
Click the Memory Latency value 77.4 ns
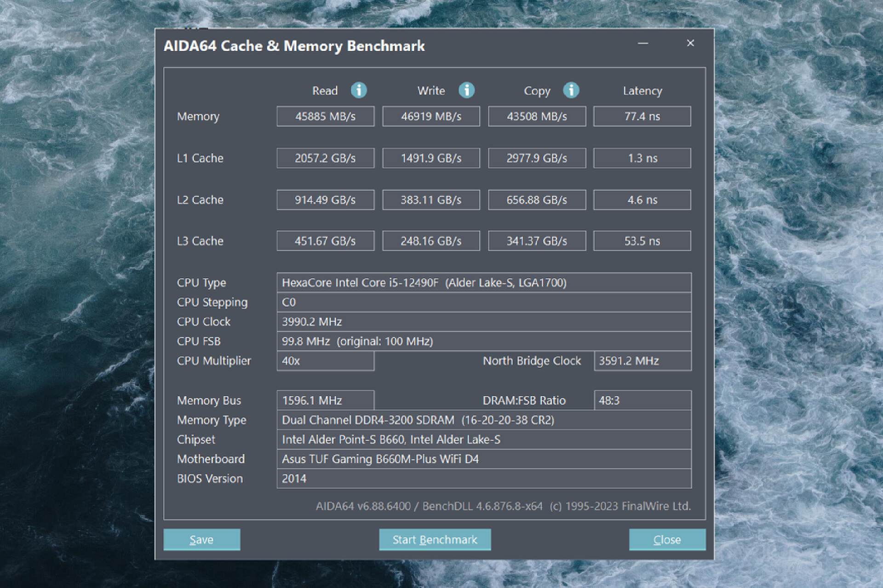click(642, 116)
